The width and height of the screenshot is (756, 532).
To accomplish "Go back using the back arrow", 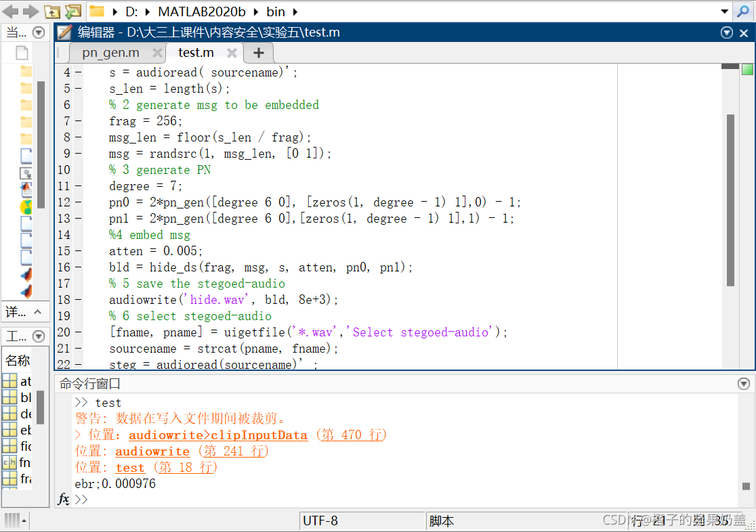I will point(11,12).
